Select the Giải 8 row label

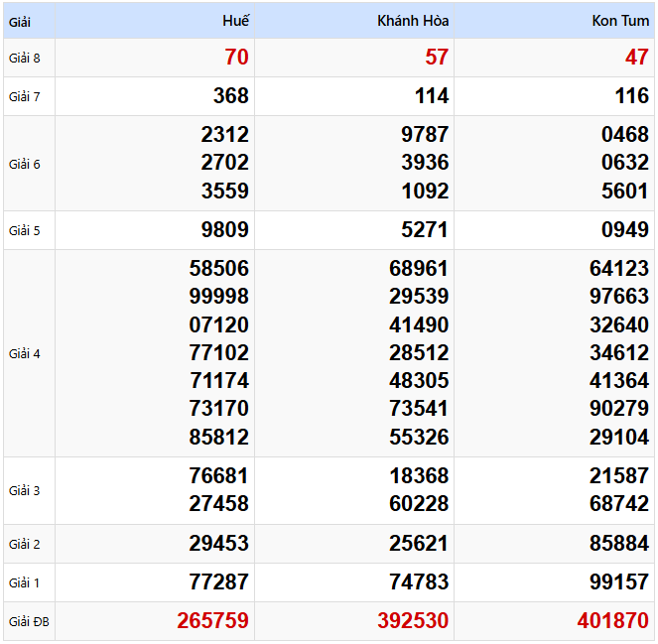click(x=25, y=58)
